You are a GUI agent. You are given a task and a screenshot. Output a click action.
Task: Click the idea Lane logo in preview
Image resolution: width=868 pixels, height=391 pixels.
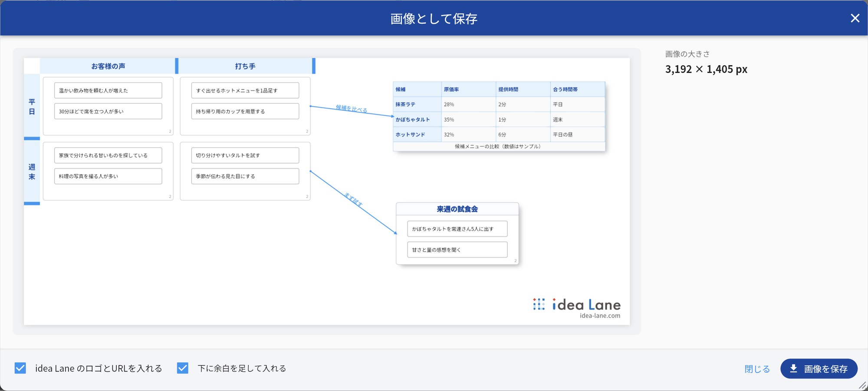pyautogui.click(x=577, y=304)
